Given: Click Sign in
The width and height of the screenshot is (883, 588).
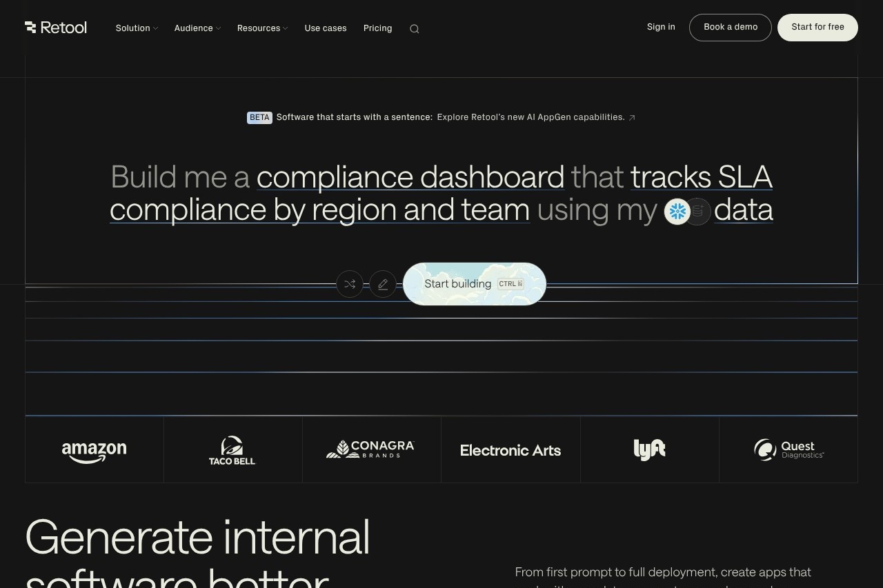Looking at the screenshot, I should (x=661, y=27).
